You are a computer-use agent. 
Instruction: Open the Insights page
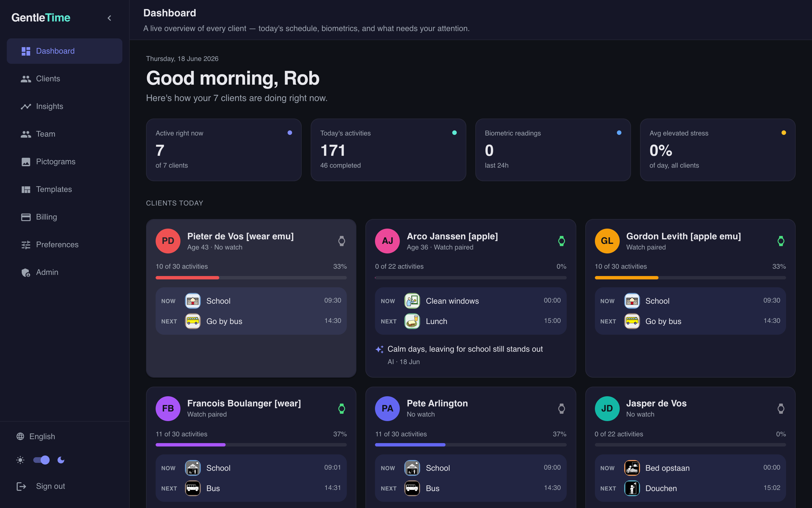[x=64, y=106]
